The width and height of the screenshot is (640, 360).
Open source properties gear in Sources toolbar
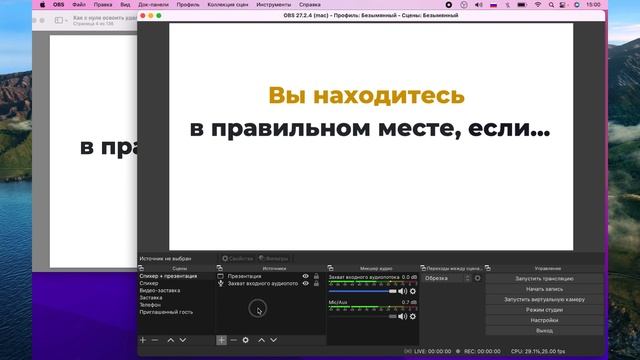pyautogui.click(x=245, y=340)
